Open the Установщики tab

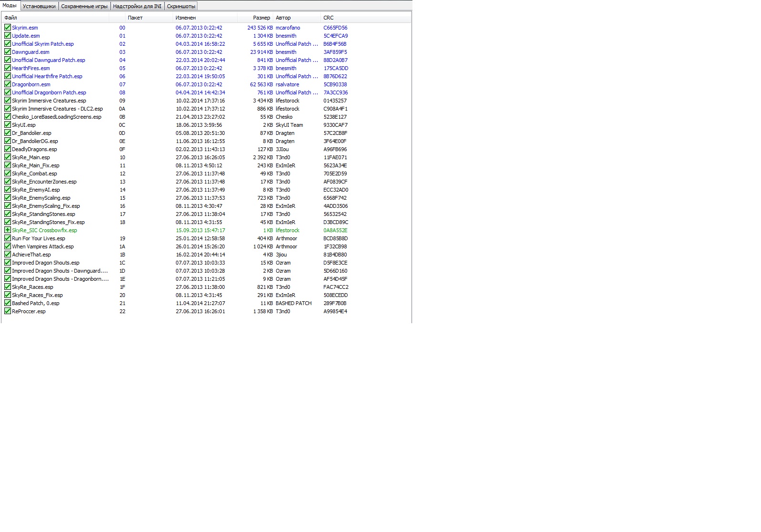click(x=39, y=6)
